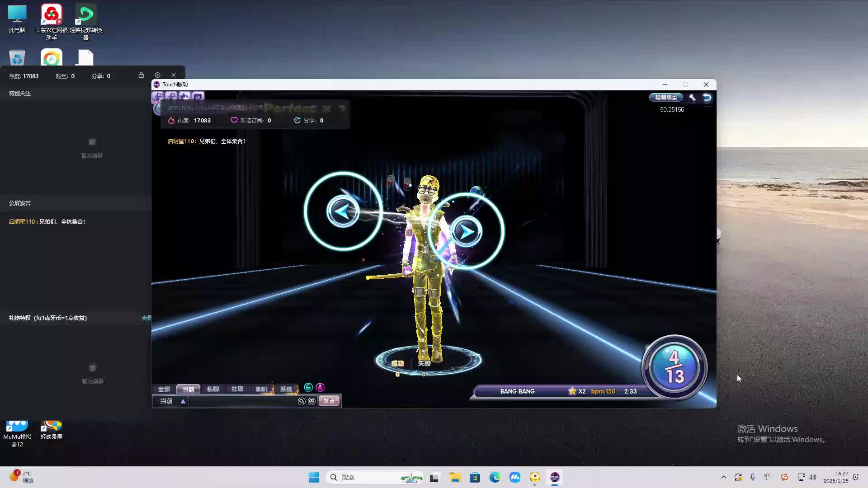The image size is (868, 488).
Task: Click the Exp X2 buff icon
Action: [x=157, y=96]
